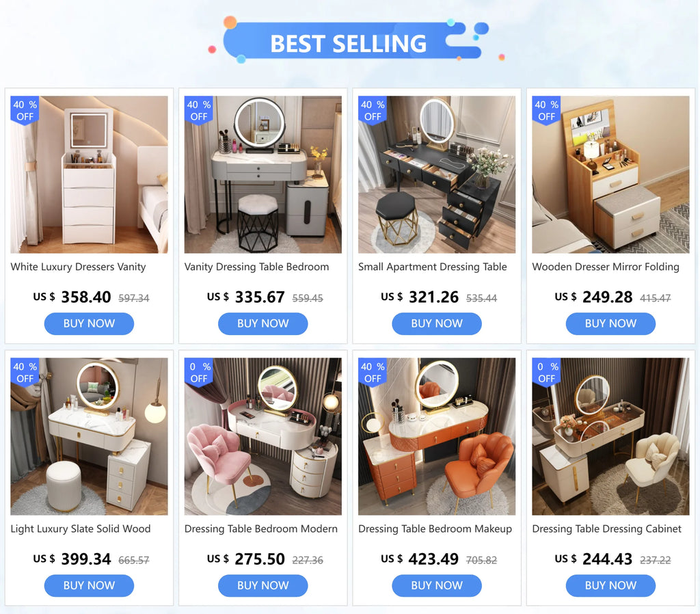Click the 0% OFF badge on Dressing Table Dressing Cabinet
This screenshot has height=614, width=700.
click(x=546, y=373)
